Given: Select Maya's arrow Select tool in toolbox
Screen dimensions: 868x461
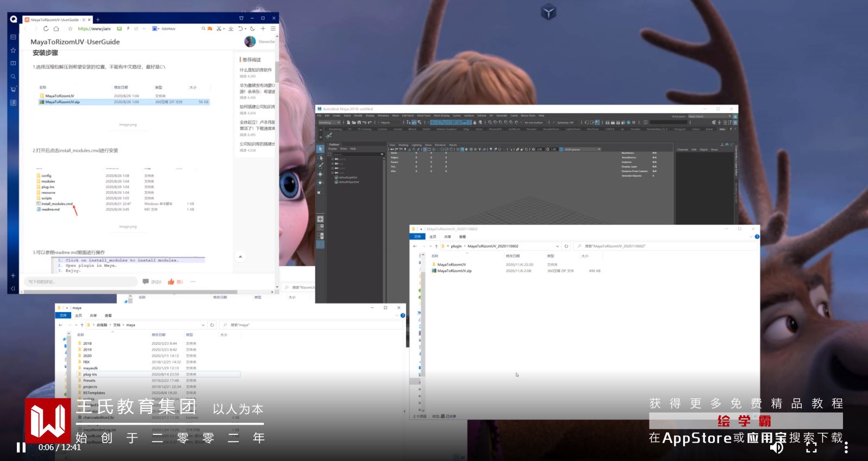Looking at the screenshot, I should pos(321,149).
